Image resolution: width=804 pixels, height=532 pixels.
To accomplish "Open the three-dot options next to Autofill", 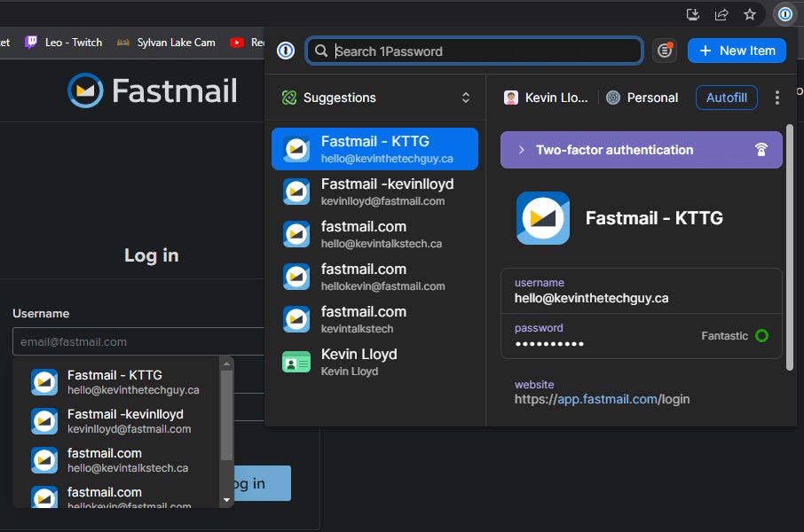I will click(x=777, y=98).
